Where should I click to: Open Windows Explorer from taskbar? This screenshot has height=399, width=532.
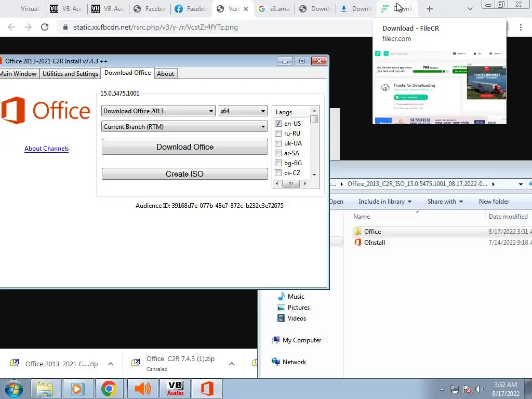tap(45, 389)
